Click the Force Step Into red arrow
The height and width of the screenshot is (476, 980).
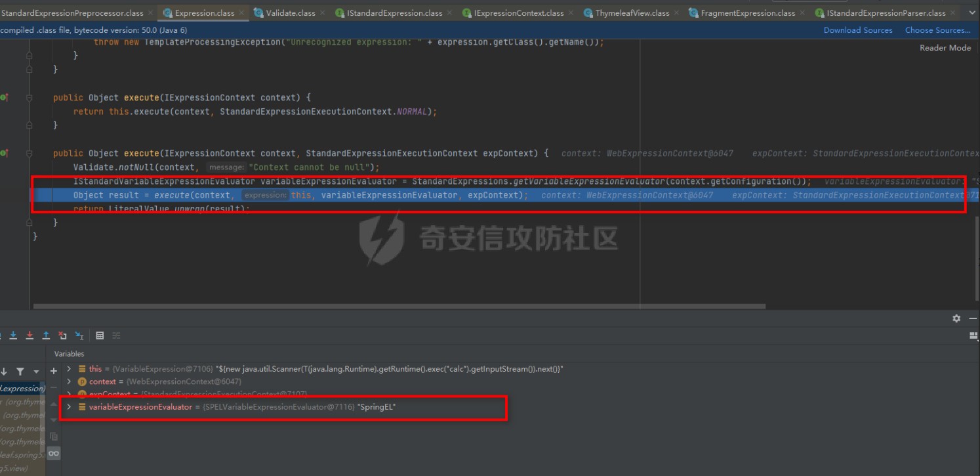[x=30, y=335]
